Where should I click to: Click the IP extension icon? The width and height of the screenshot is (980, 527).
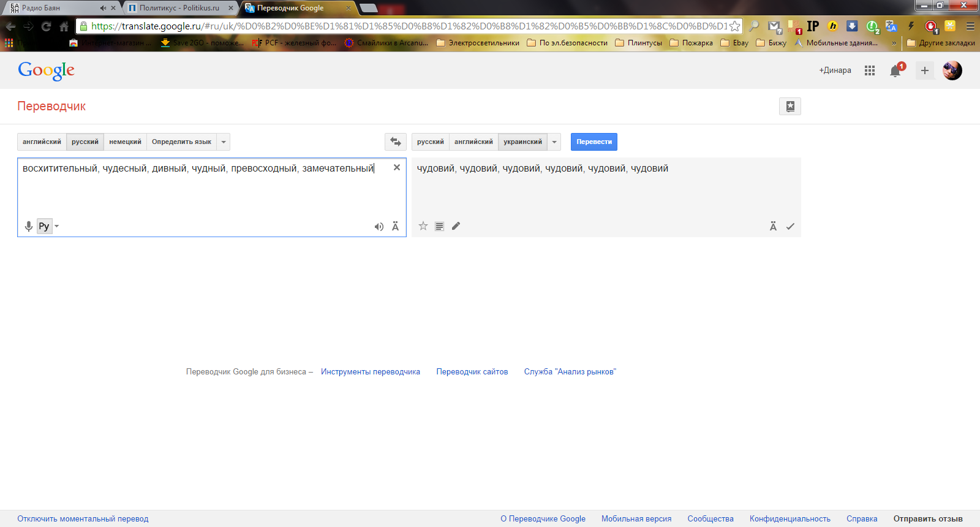coord(813,26)
